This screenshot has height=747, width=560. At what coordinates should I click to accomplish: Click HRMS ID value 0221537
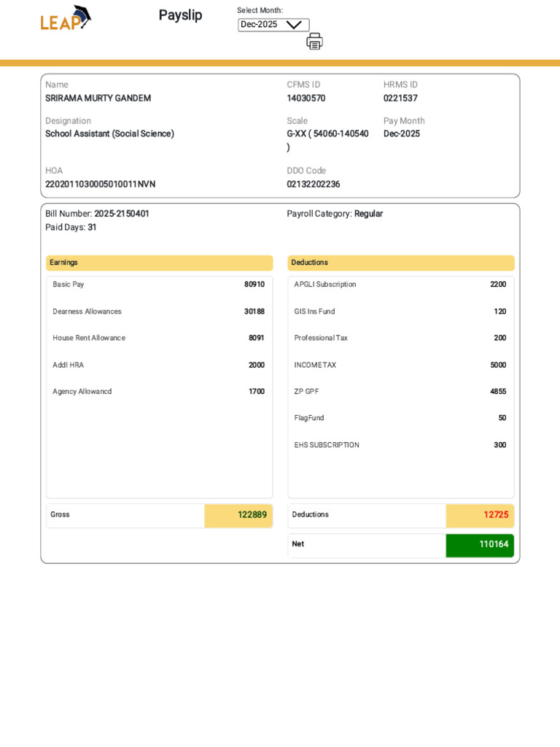point(400,98)
